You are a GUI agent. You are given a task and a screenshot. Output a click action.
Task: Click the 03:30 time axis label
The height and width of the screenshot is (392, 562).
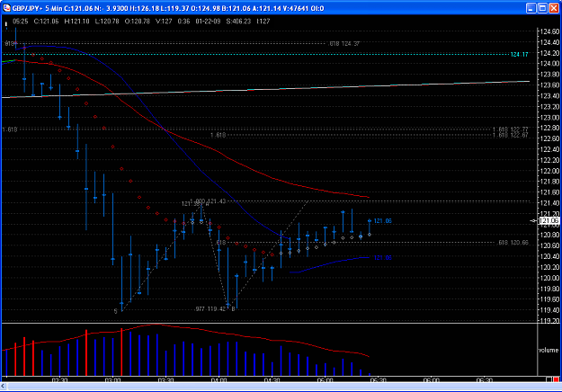click(165, 379)
